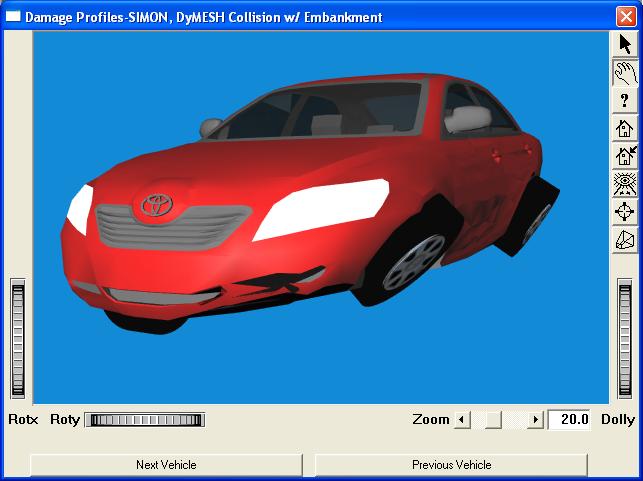
Task: Click Set Home icon with arrow
Action: pos(625,156)
